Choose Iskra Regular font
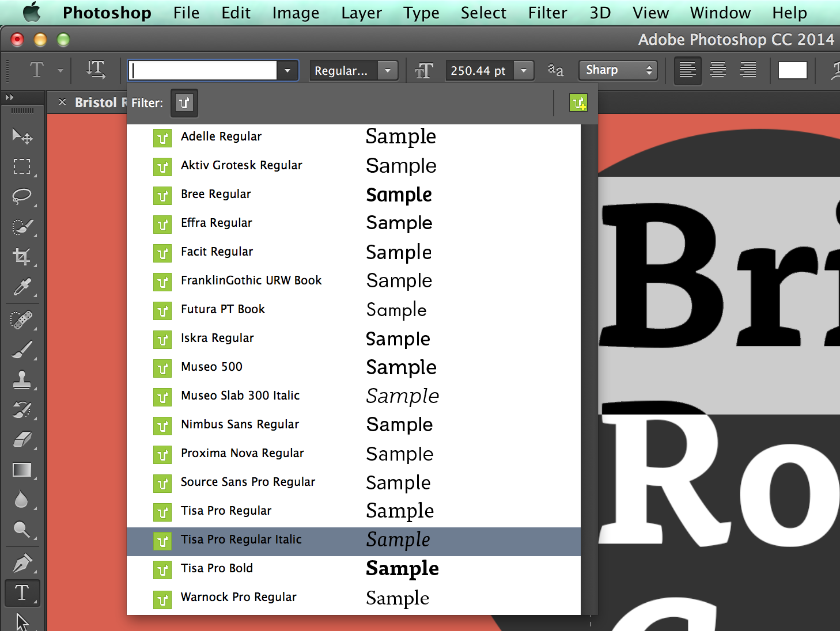 tap(354, 338)
